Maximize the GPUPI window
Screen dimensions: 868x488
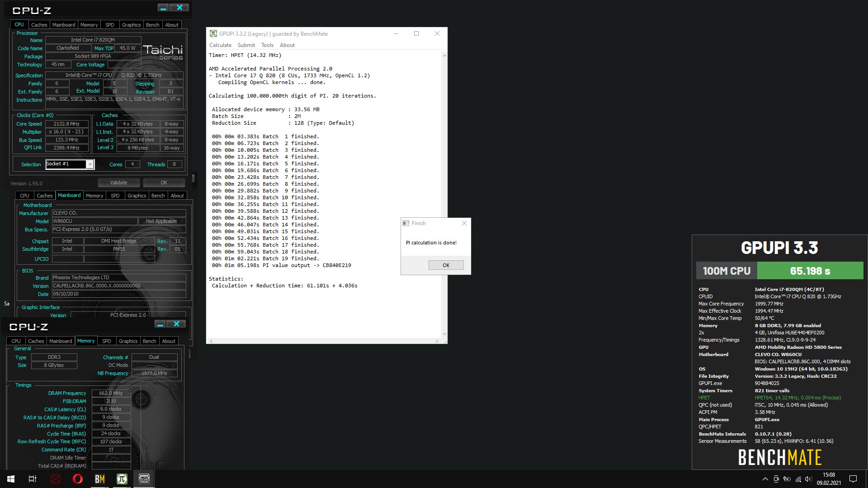(x=416, y=33)
